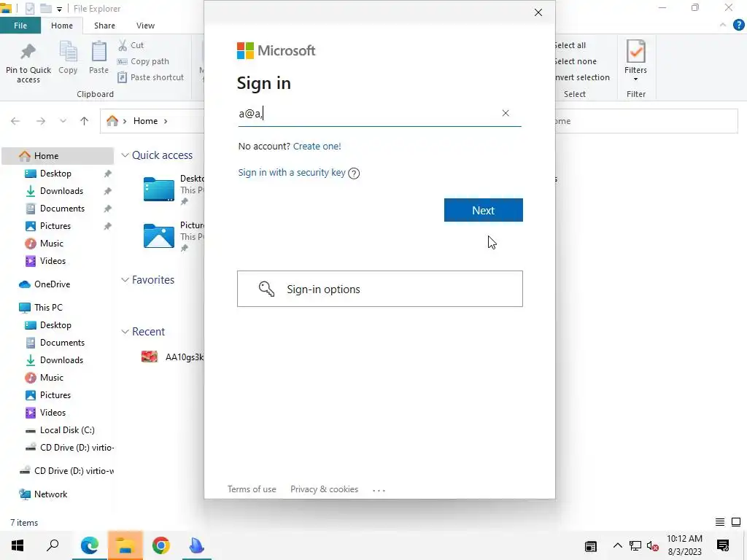Open Sign-in options
747x560 pixels.
click(x=379, y=289)
